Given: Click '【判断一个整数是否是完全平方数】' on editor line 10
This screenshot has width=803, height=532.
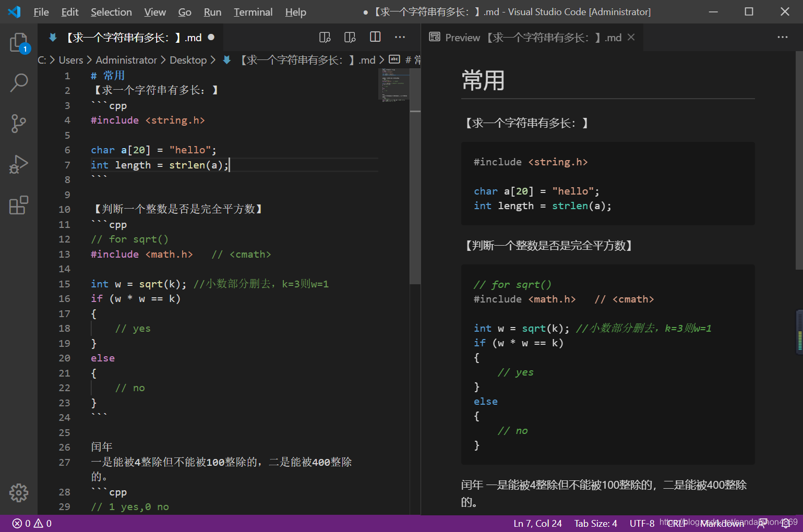Looking at the screenshot, I should [178, 209].
